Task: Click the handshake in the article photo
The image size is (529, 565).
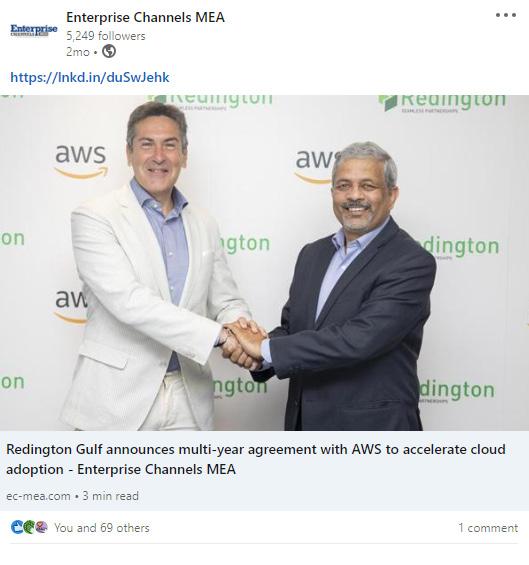Action: tap(244, 344)
